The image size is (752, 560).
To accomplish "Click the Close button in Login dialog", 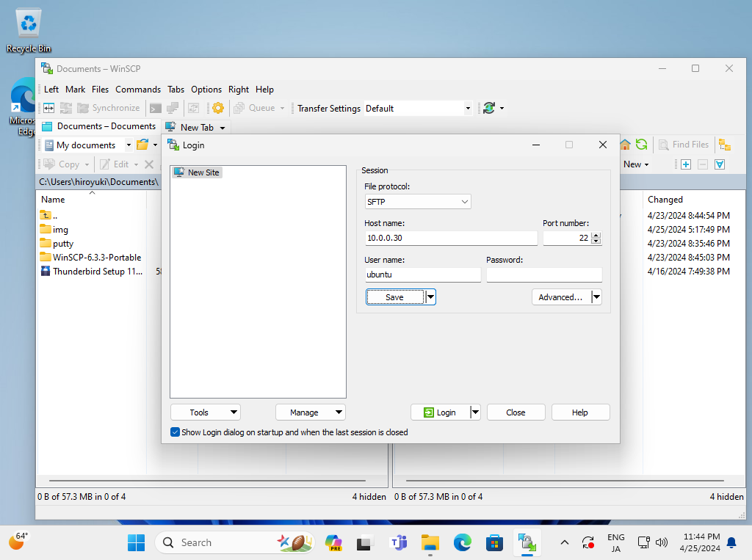I will coord(516,412).
